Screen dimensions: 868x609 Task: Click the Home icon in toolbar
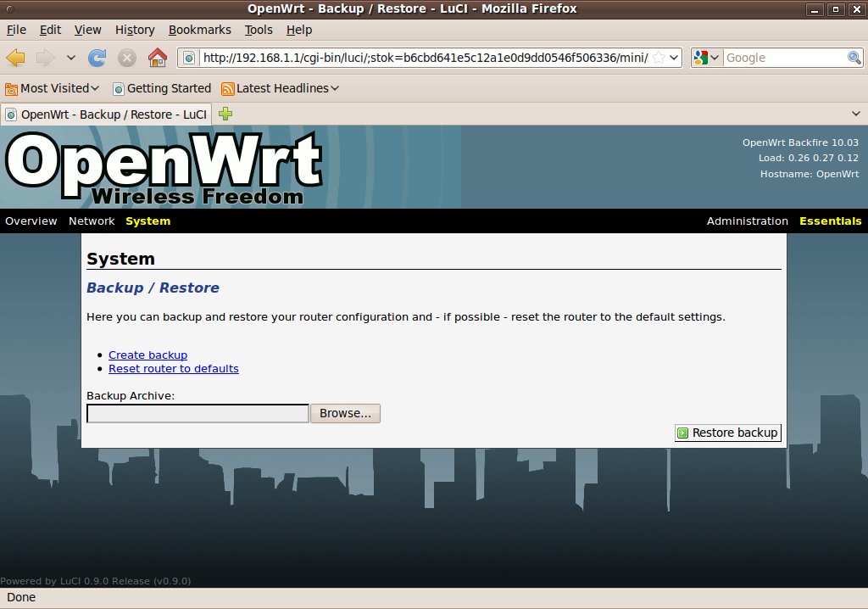coord(157,58)
